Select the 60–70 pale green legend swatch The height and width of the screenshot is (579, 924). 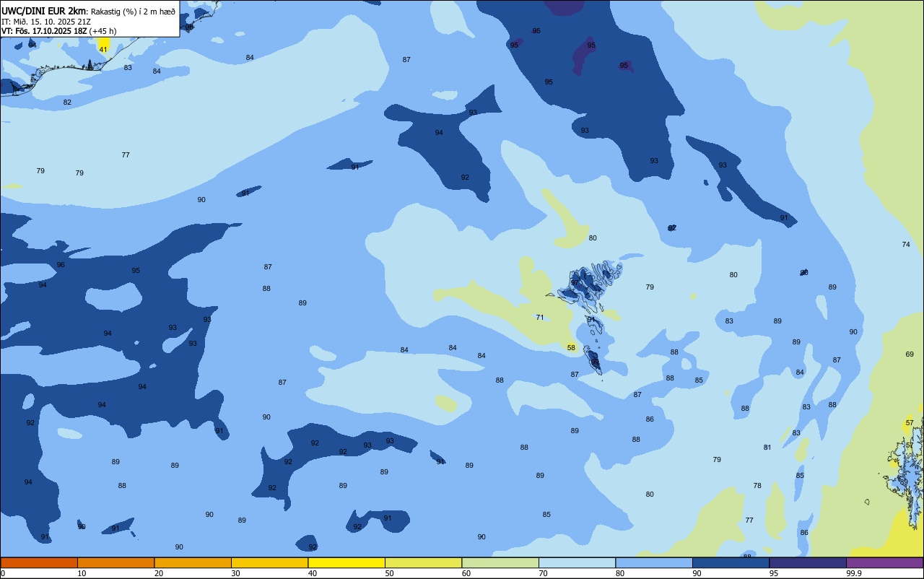coord(500,562)
